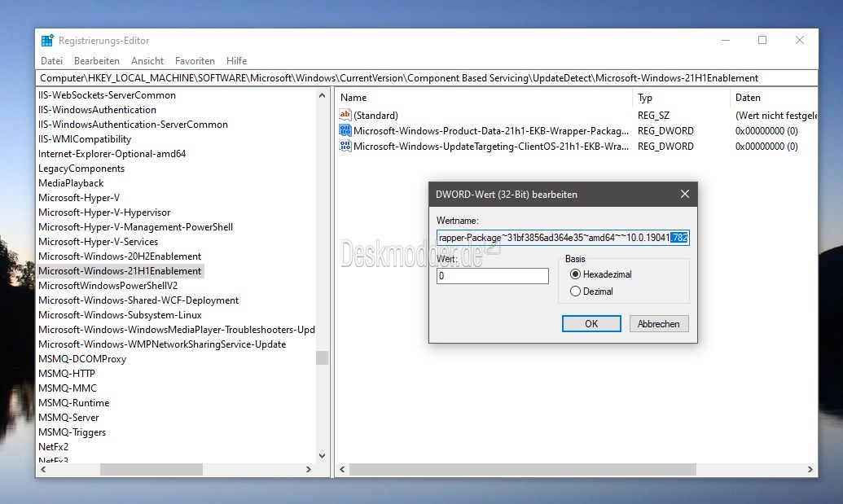Image resolution: width=843 pixels, height=504 pixels.
Task: Select the LegacyComponents key
Action: 81,169
